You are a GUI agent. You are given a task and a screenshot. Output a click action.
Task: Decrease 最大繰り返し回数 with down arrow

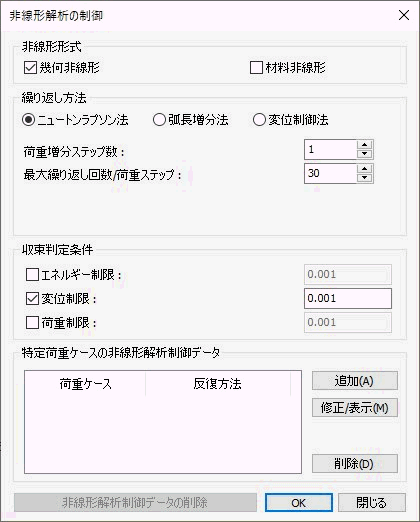click(x=365, y=178)
